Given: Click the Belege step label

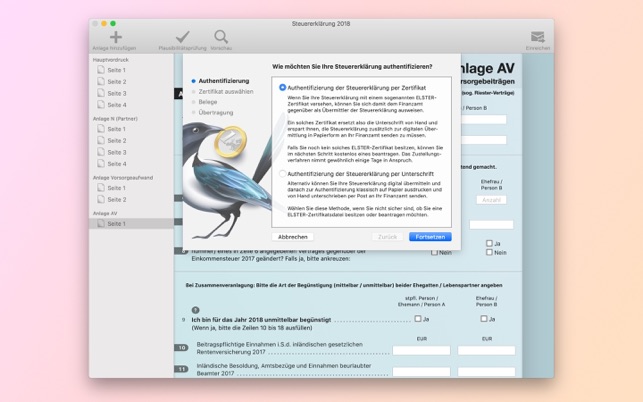Looking at the screenshot, I should coord(208,102).
